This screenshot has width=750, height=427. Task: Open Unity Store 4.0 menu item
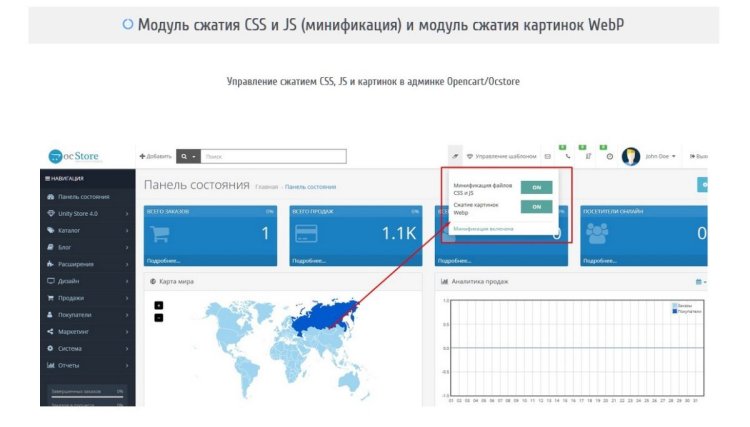point(85,213)
